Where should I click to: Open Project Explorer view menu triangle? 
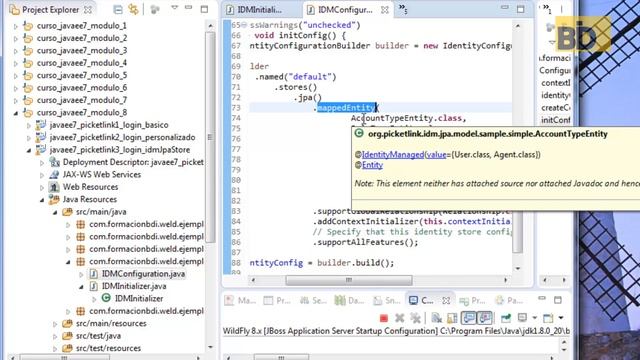tap(174, 8)
